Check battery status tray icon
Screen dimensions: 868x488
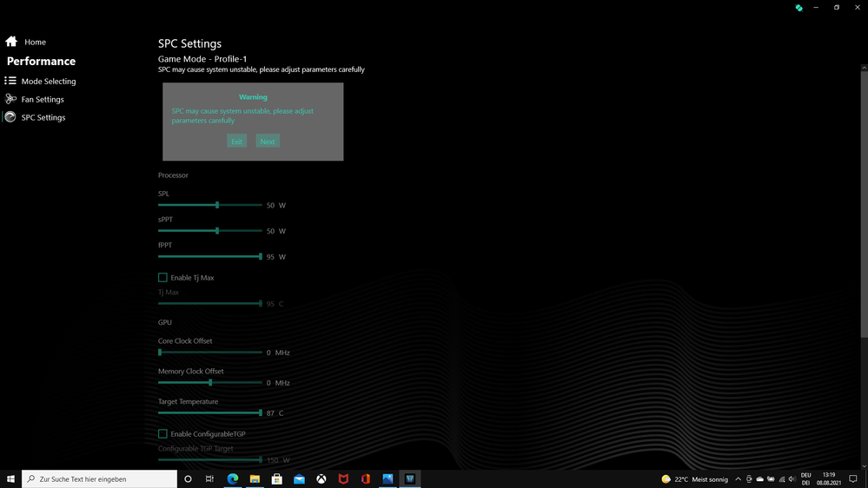click(x=771, y=479)
